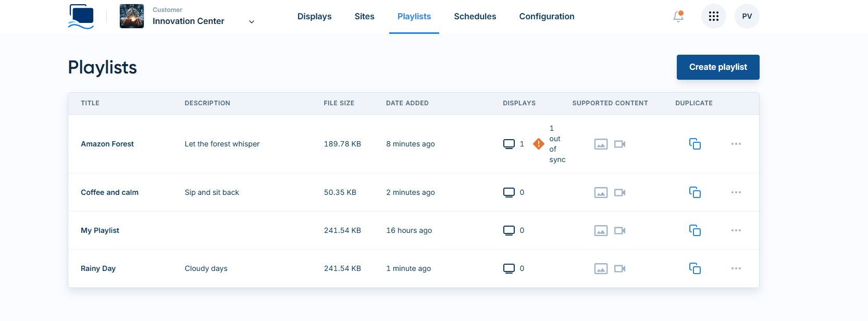This screenshot has height=321, width=868.
Task: Open the Amazon Forest playlist title
Action: click(x=107, y=144)
